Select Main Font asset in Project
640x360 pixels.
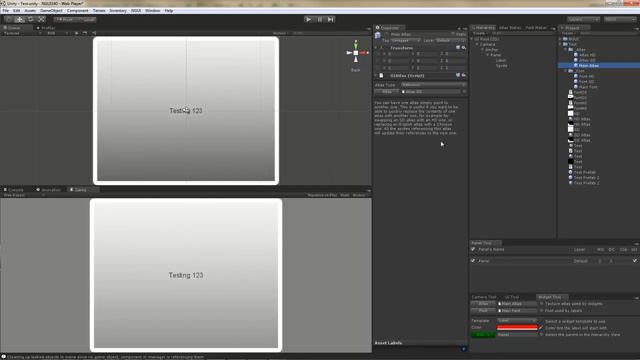click(x=588, y=87)
